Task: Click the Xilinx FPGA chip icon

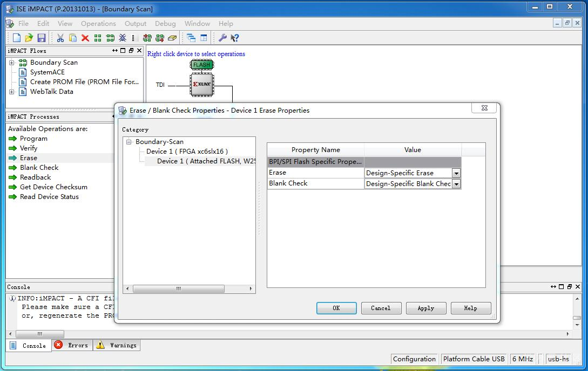Action: pyautogui.click(x=202, y=85)
